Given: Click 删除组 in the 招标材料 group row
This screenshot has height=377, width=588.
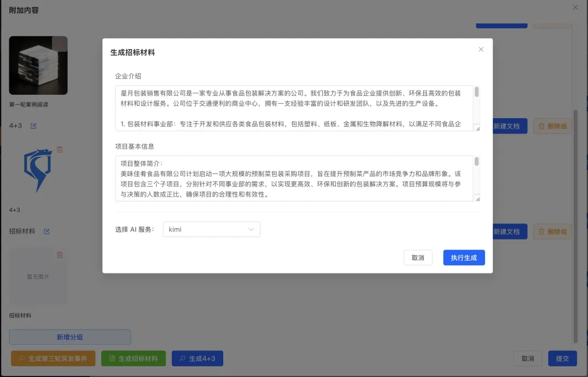Looking at the screenshot, I should (x=553, y=232).
